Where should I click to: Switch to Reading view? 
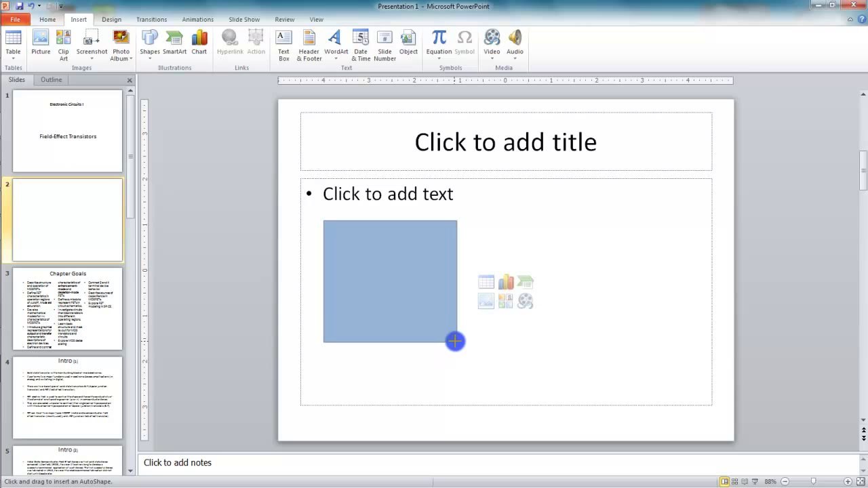click(x=745, y=481)
